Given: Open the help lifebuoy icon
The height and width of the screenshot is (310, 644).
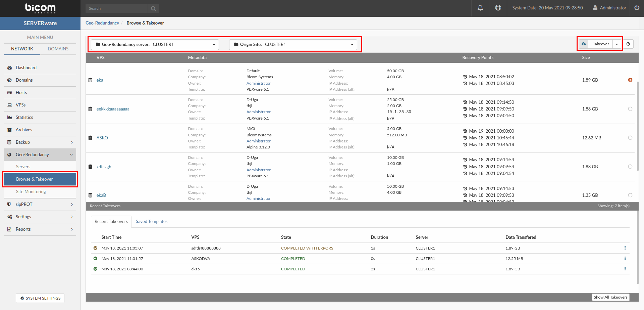Looking at the screenshot, I should pyautogui.click(x=498, y=8).
